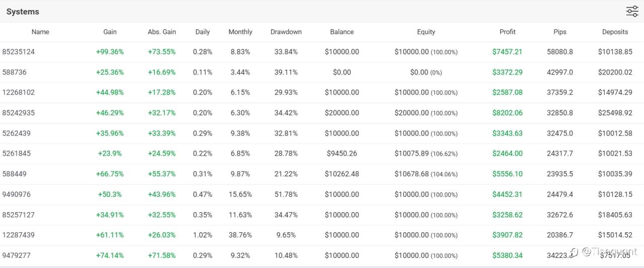Sort by Drawdown column header
This screenshot has width=644, height=268.
[286, 32]
